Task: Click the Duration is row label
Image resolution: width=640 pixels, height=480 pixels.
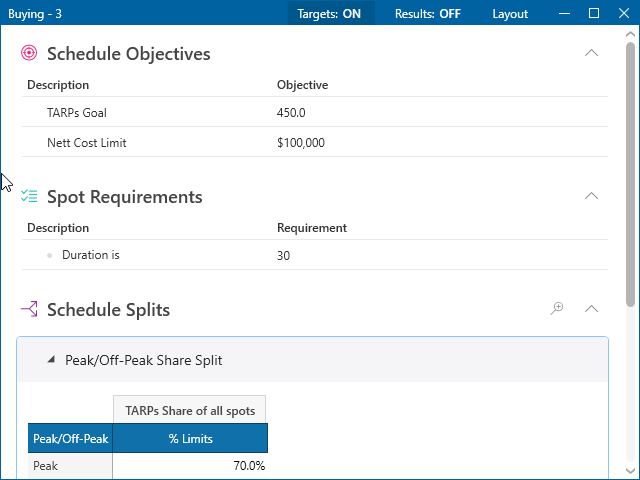Action: [91, 255]
